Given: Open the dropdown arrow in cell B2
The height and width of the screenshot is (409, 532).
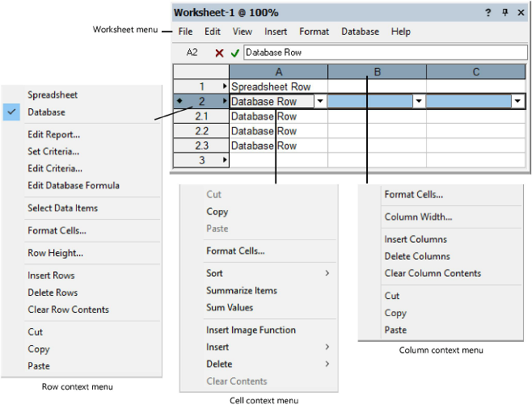Looking at the screenshot, I should pyautogui.click(x=419, y=102).
